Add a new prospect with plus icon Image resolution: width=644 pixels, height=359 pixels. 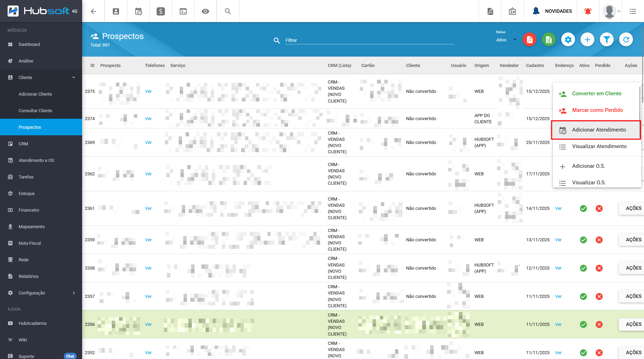coord(587,40)
